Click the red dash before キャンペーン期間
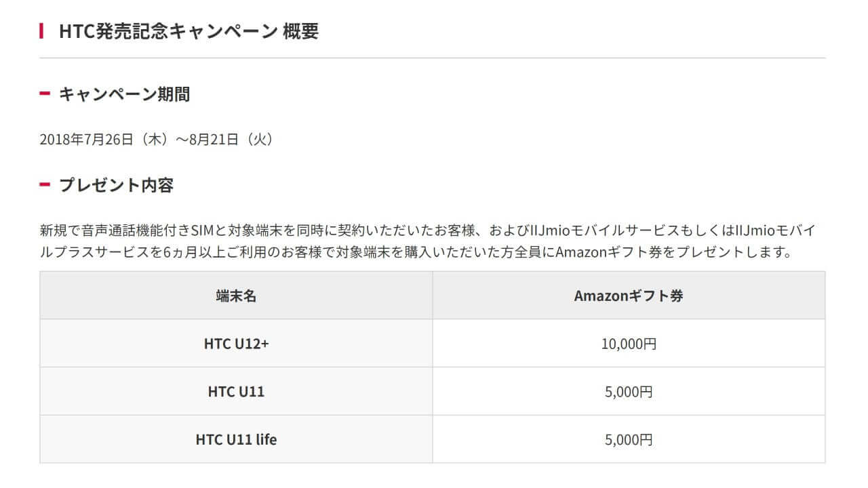 [x=45, y=94]
